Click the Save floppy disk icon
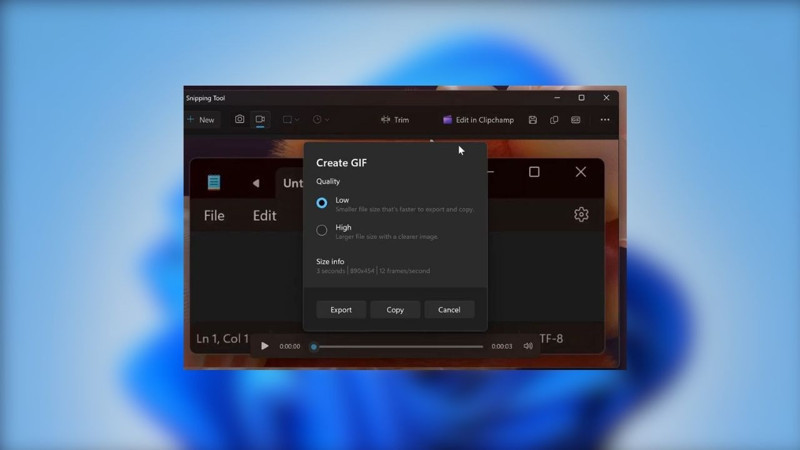Viewport: 800px width, 450px height. [532, 120]
